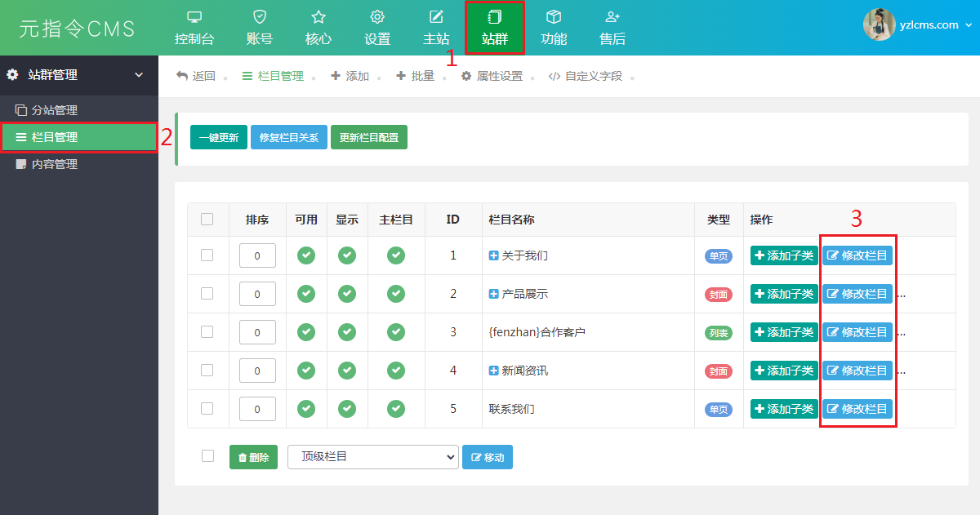Click the 单页 type badge for 关于我们
The height and width of the screenshot is (515, 980).
[x=719, y=256]
